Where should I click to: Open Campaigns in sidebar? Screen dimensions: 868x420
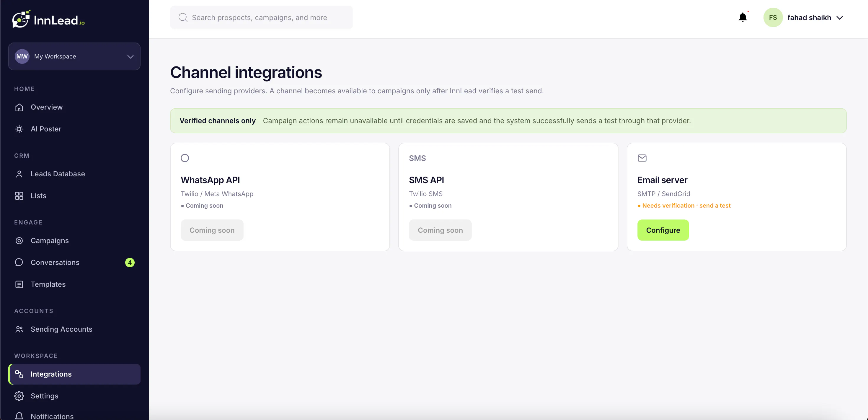[x=74, y=241]
